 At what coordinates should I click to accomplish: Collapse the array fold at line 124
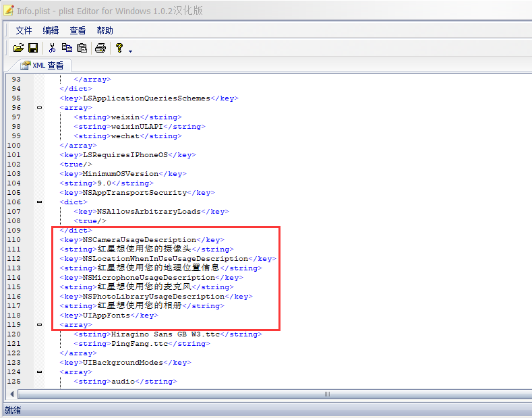[x=39, y=372]
